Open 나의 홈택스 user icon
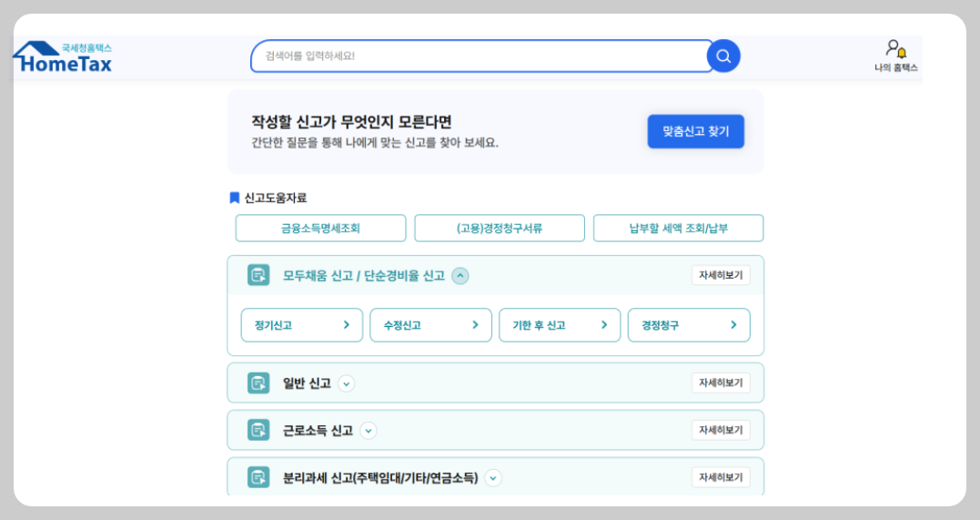 pyautogui.click(x=896, y=49)
